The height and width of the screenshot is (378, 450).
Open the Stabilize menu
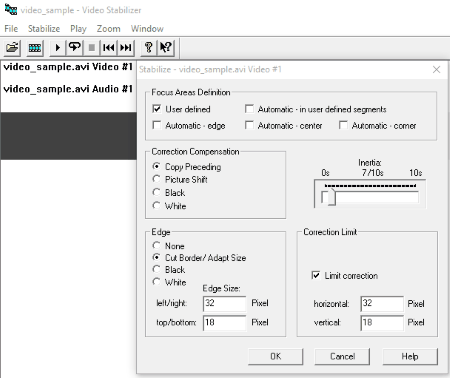click(44, 29)
